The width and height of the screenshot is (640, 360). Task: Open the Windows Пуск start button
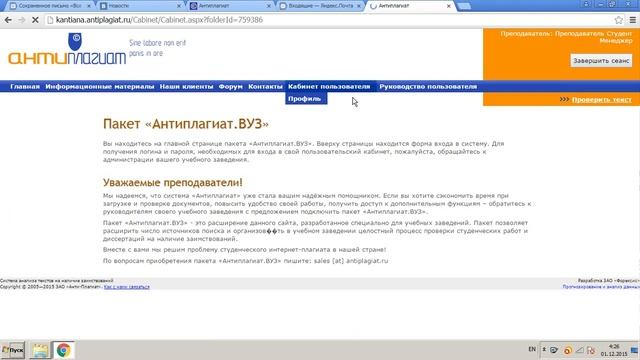pos(13,350)
